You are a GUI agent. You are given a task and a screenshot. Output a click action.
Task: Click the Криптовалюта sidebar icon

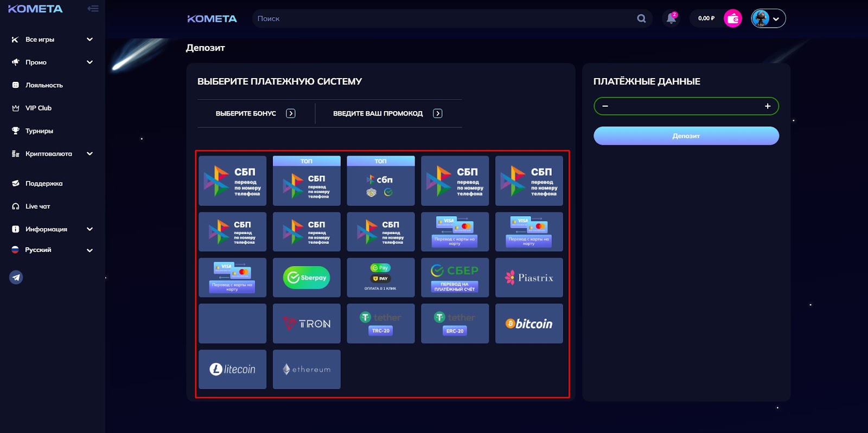pos(16,154)
